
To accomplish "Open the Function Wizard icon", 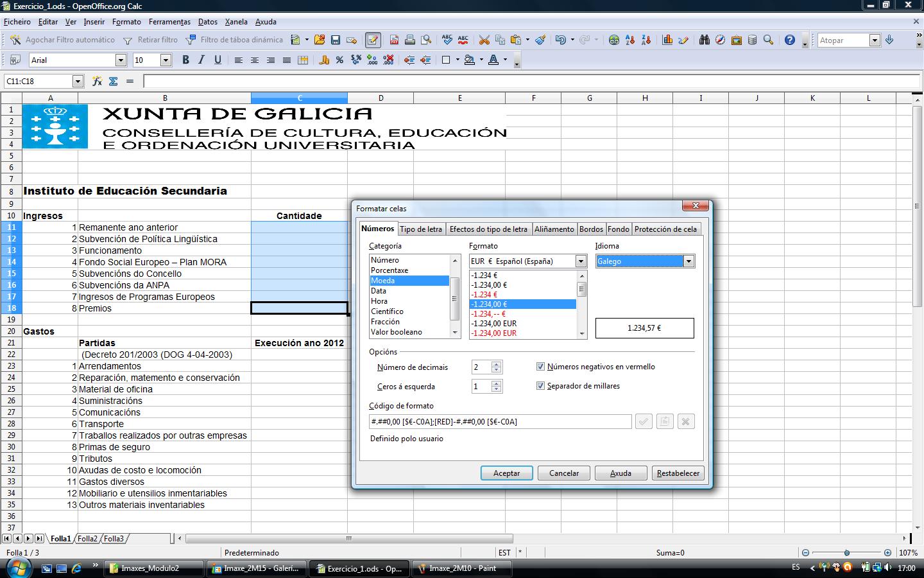I will 97,82.
